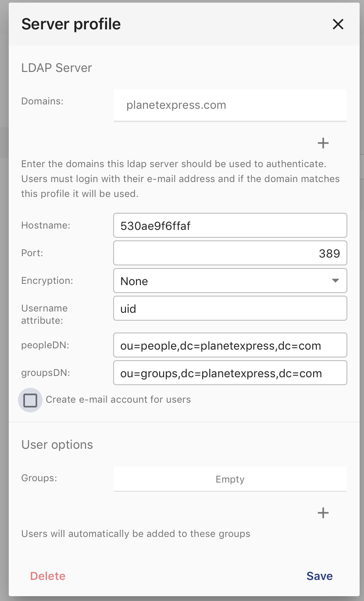Click into the groupsDN input field
This screenshot has height=601, width=364.
click(230, 373)
